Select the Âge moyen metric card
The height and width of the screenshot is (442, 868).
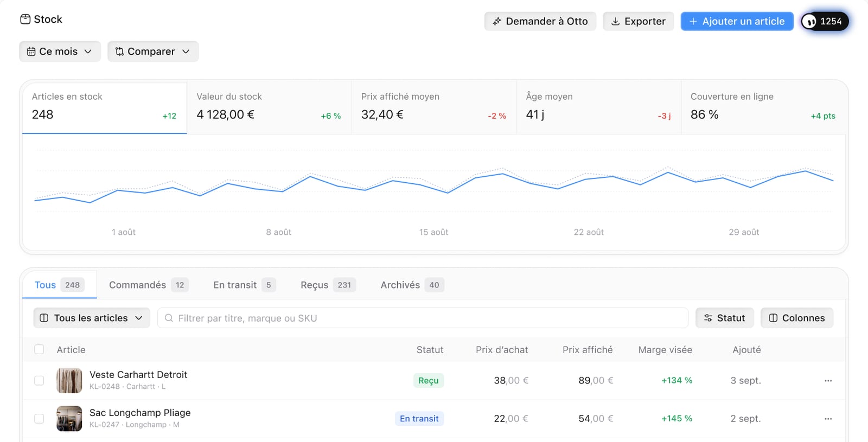coord(599,107)
